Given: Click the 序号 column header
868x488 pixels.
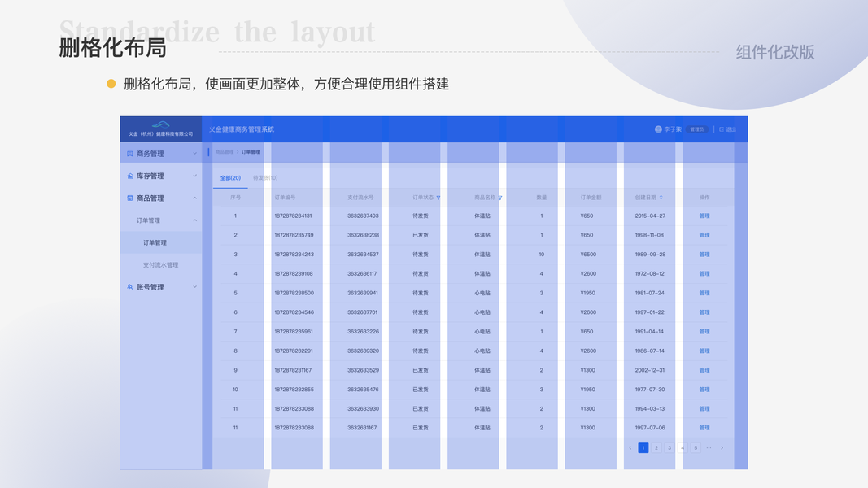Looking at the screenshot, I should pyautogui.click(x=235, y=198).
